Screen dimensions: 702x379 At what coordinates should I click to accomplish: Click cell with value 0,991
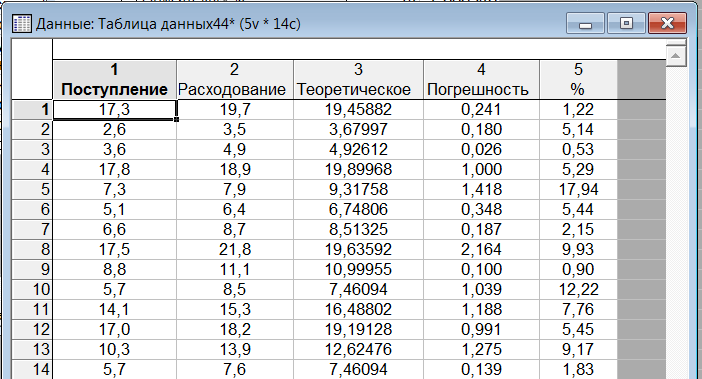(x=481, y=329)
